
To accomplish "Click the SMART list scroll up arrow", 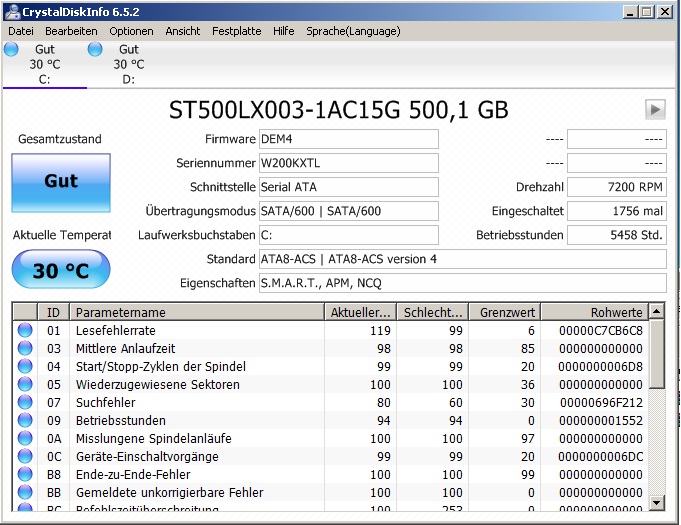I will pyautogui.click(x=656, y=311).
